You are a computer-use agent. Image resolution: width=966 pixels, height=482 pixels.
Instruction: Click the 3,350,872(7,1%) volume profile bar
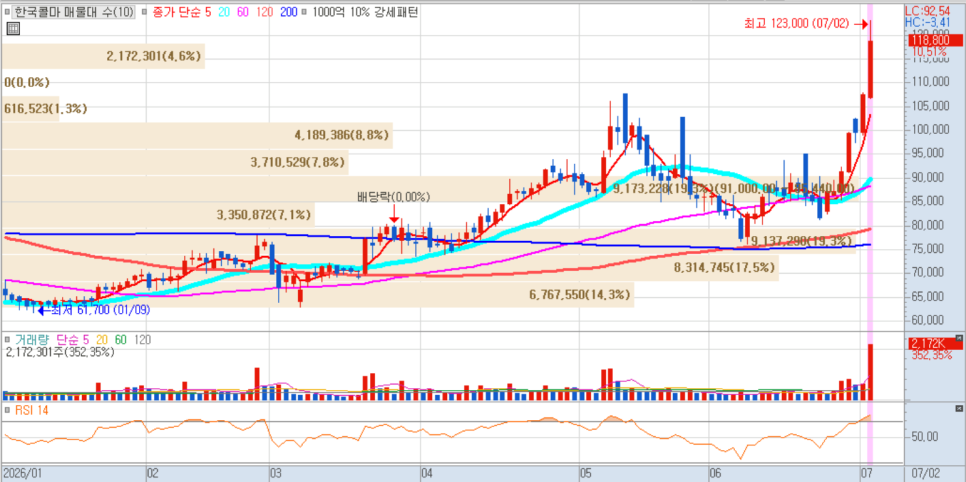(x=158, y=215)
